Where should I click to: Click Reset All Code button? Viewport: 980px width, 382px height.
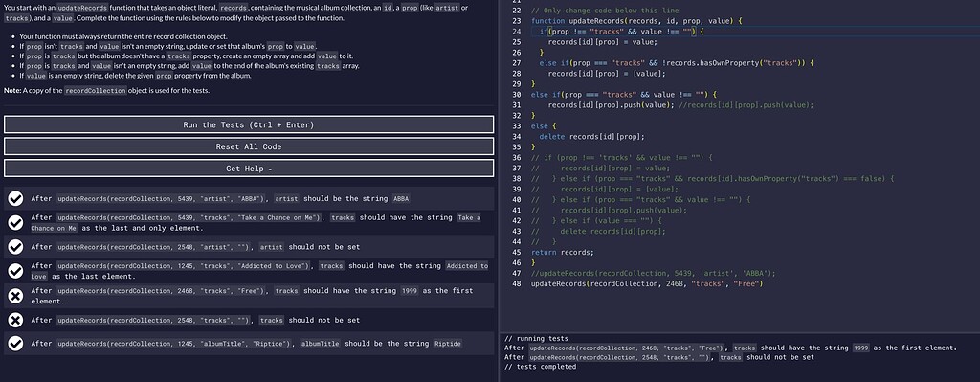249,146
